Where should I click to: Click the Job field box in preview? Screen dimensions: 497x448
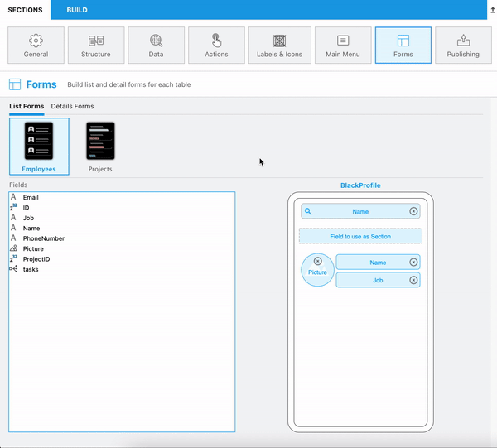[x=378, y=280]
